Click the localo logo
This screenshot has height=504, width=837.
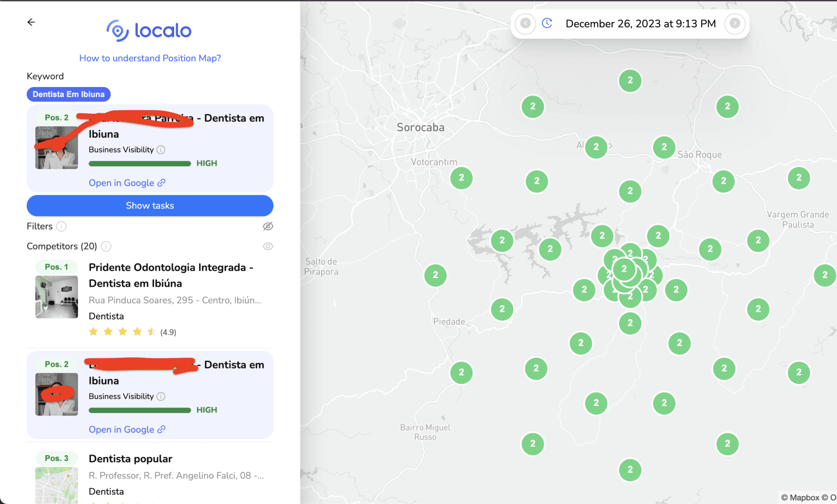[x=149, y=31]
